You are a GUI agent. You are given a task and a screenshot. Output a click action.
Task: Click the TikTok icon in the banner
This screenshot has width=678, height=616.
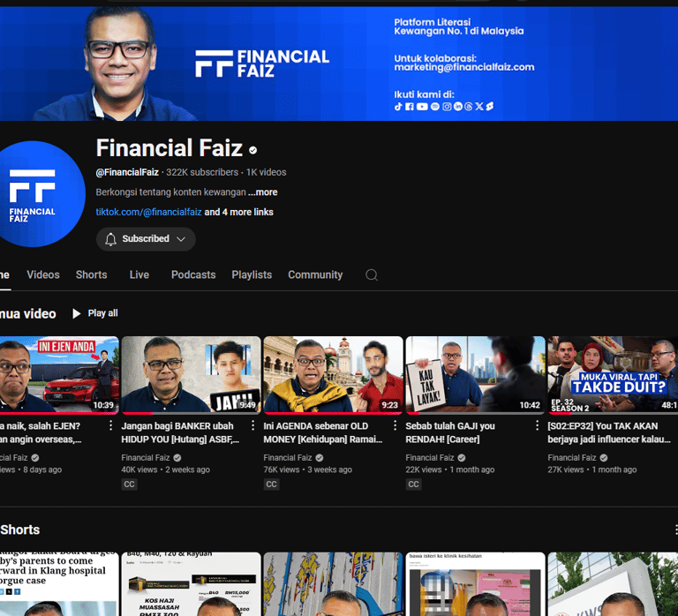(398, 106)
